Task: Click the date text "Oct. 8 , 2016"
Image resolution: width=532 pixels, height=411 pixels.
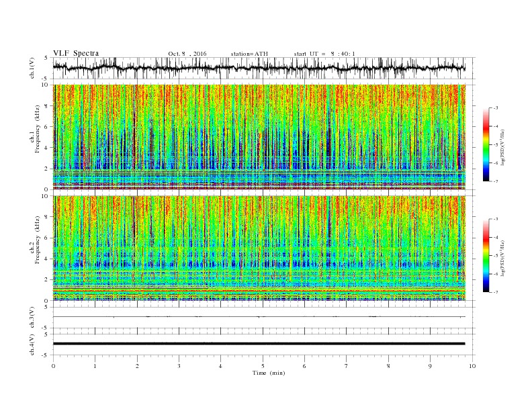Action: point(187,54)
